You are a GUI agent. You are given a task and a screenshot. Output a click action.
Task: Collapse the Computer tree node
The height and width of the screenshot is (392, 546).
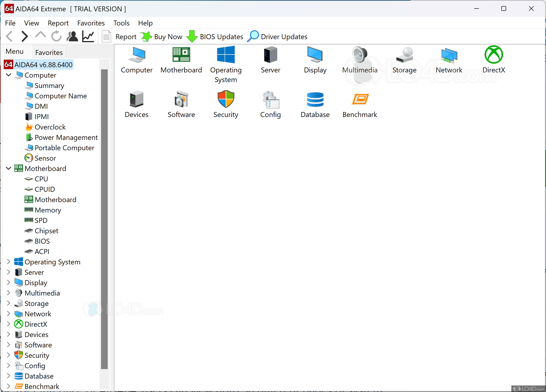click(x=9, y=75)
